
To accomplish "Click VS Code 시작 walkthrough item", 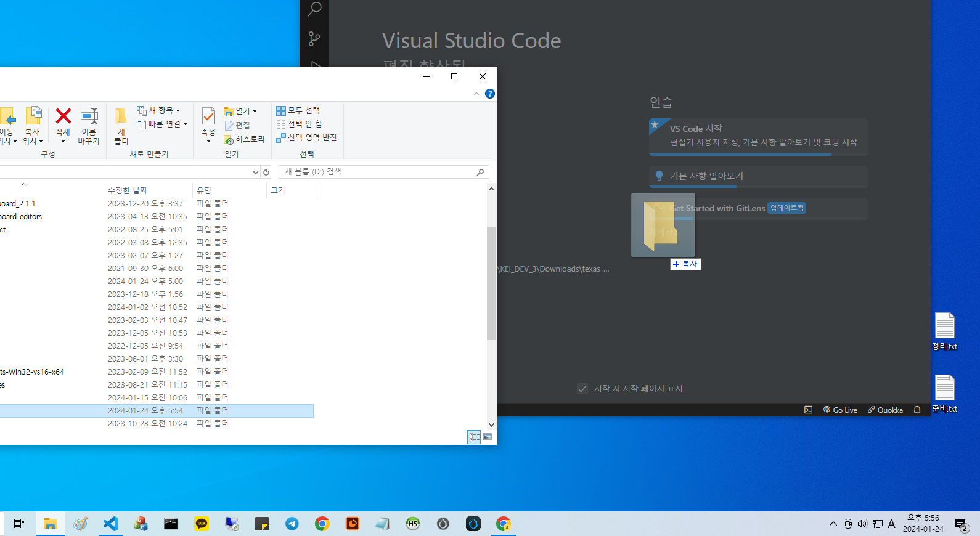I will [x=758, y=136].
